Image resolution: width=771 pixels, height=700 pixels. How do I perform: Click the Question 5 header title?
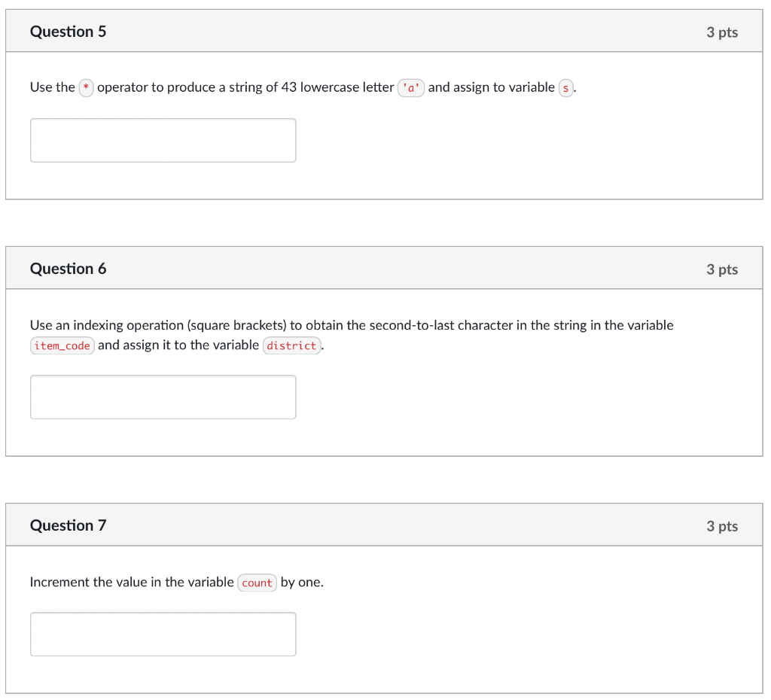coord(68,32)
